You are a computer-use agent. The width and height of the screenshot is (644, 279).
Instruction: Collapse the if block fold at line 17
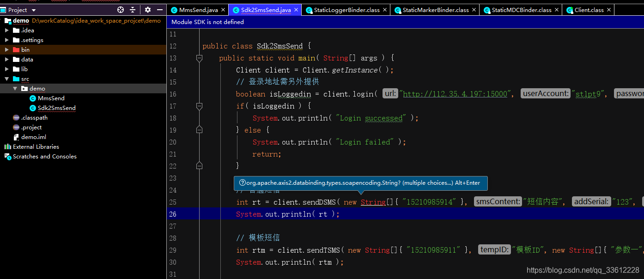[x=199, y=106]
